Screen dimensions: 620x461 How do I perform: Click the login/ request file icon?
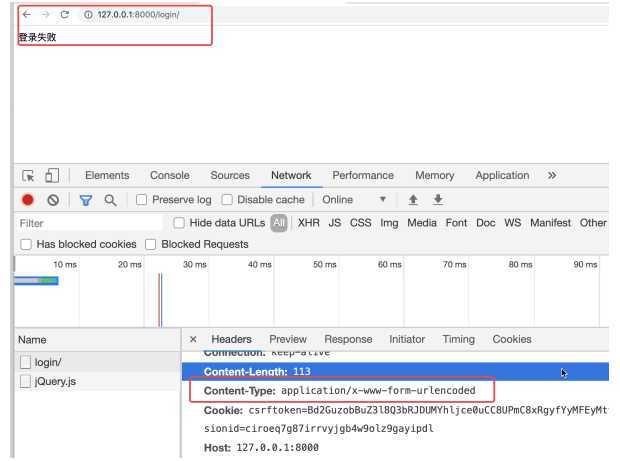coord(25,362)
